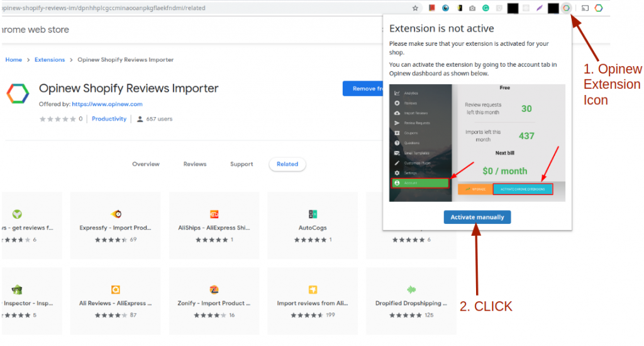
Task: Click the "Extension is not active" heading
Action: [441, 28]
